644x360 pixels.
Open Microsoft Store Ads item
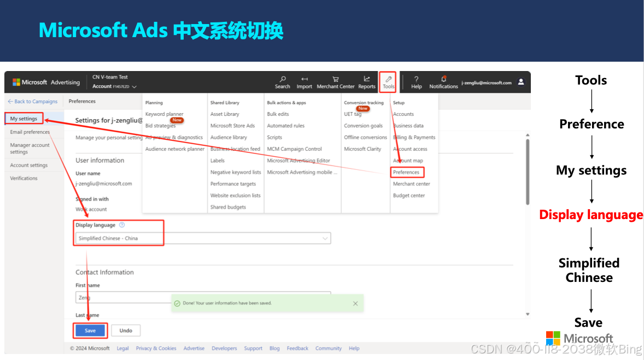point(232,126)
